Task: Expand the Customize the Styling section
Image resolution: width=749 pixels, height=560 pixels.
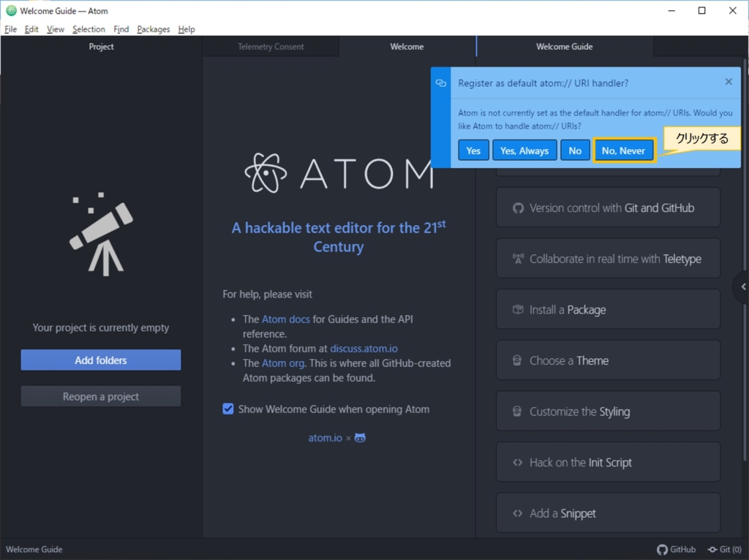Action: [x=608, y=412]
